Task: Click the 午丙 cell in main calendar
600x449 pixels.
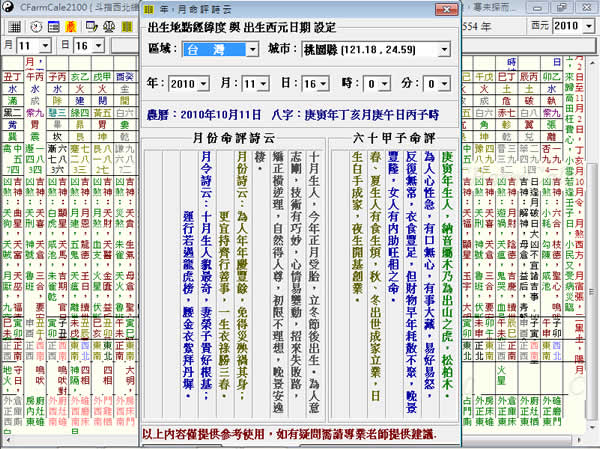Action: tap(35, 77)
